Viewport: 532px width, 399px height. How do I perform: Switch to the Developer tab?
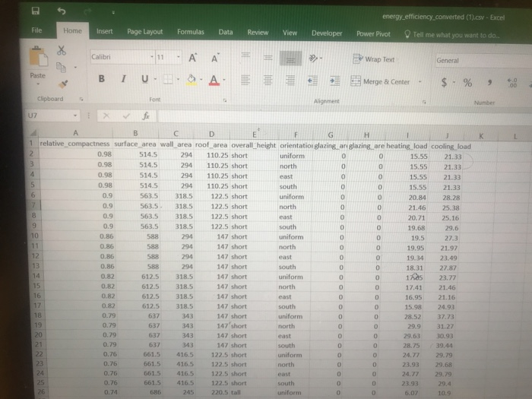click(327, 33)
